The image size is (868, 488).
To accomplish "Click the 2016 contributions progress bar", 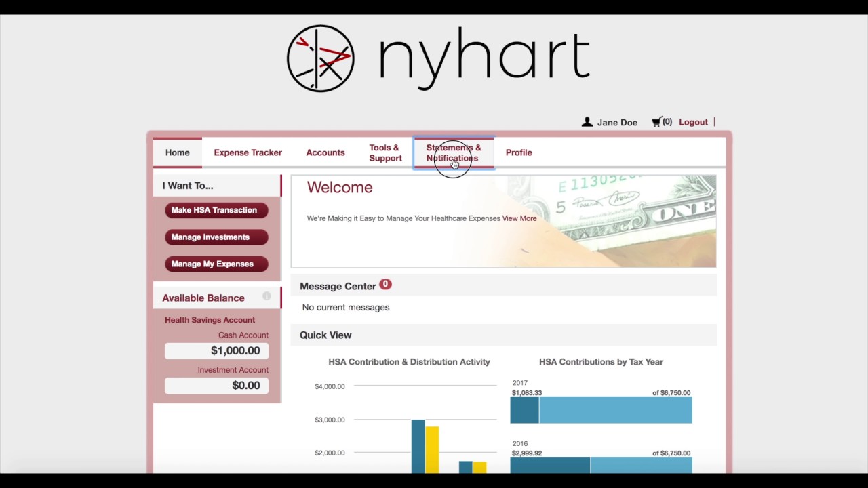I will (601, 465).
